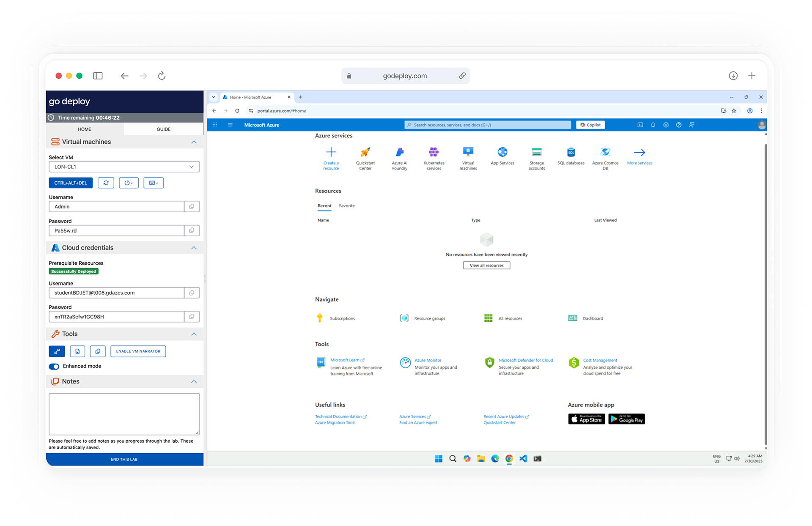Image resolution: width=812 pixels, height=526 pixels.
Task: Collapse the Notes section
Action: click(194, 381)
